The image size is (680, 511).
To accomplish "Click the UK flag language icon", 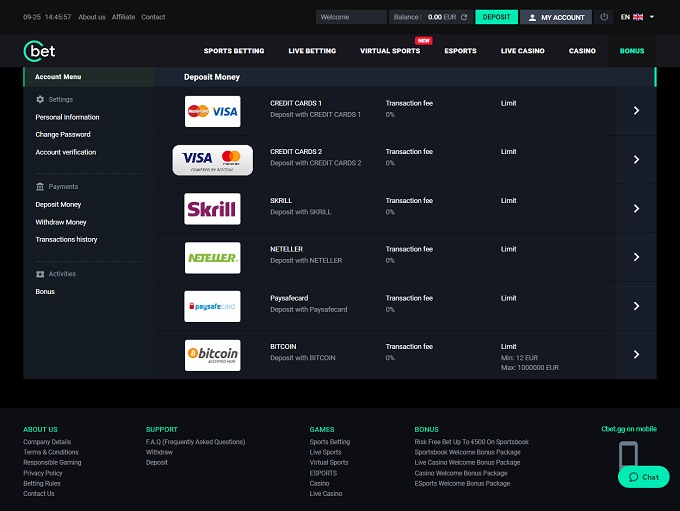I will [x=638, y=17].
